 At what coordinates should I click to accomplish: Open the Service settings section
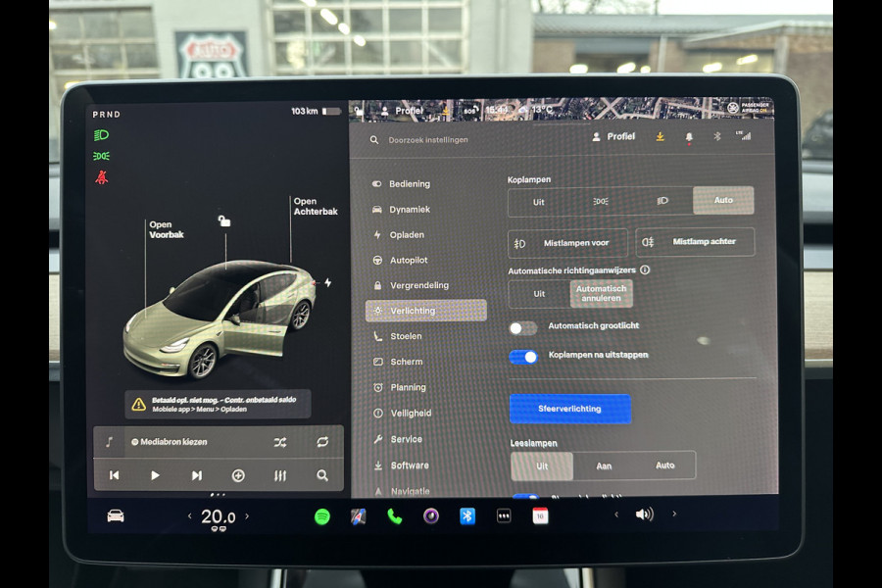(405, 439)
